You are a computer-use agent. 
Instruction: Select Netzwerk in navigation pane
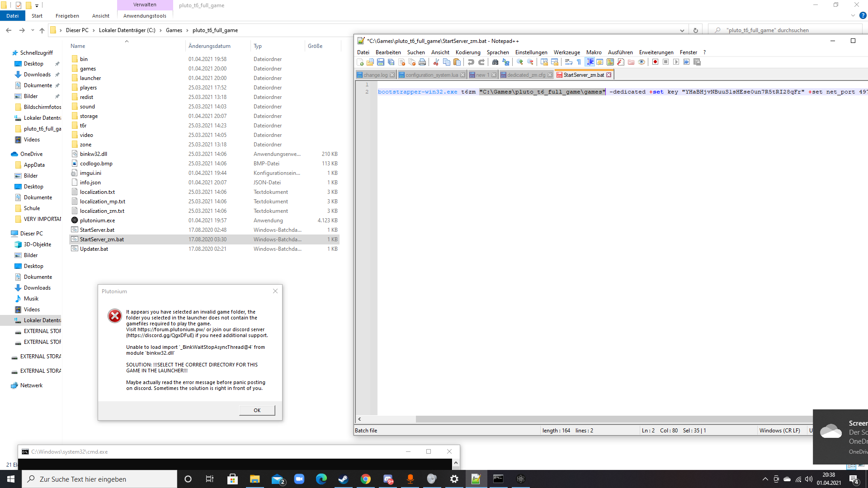31,385
